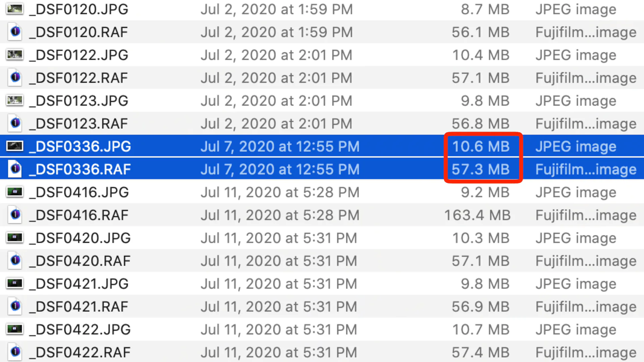The image size is (644, 362).
Task: Click the _DSF0123.RAF file icon
Action: coord(15,123)
